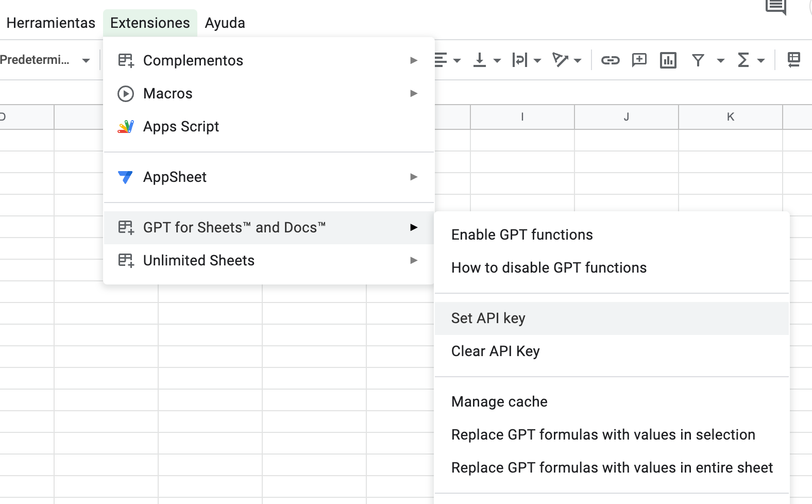Click the GPT for Sheets submenu arrow

click(x=414, y=227)
